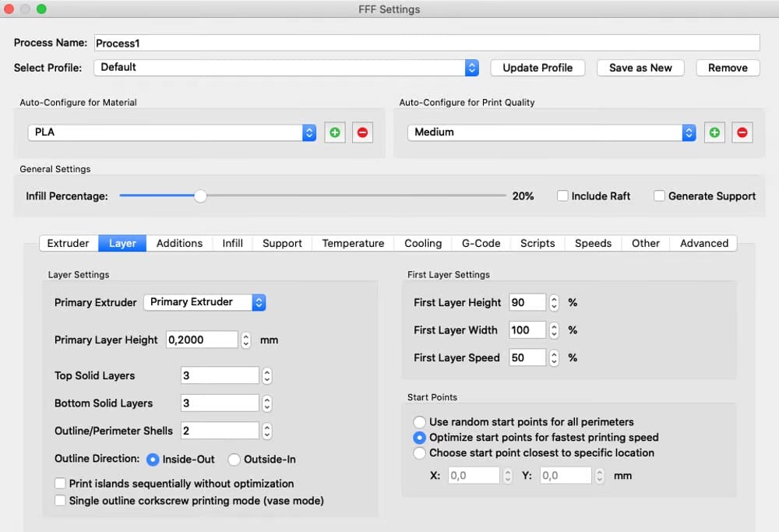
Task: Add a new print quality preset
Action: tap(714, 132)
